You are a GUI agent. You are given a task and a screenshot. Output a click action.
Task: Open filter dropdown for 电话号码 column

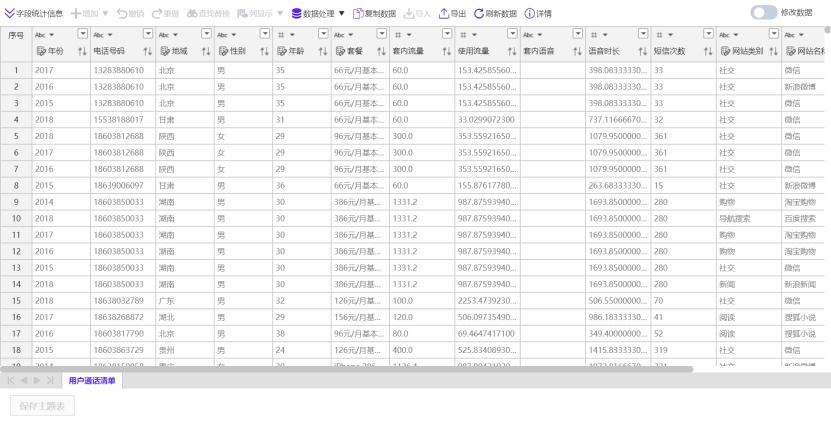point(148,34)
